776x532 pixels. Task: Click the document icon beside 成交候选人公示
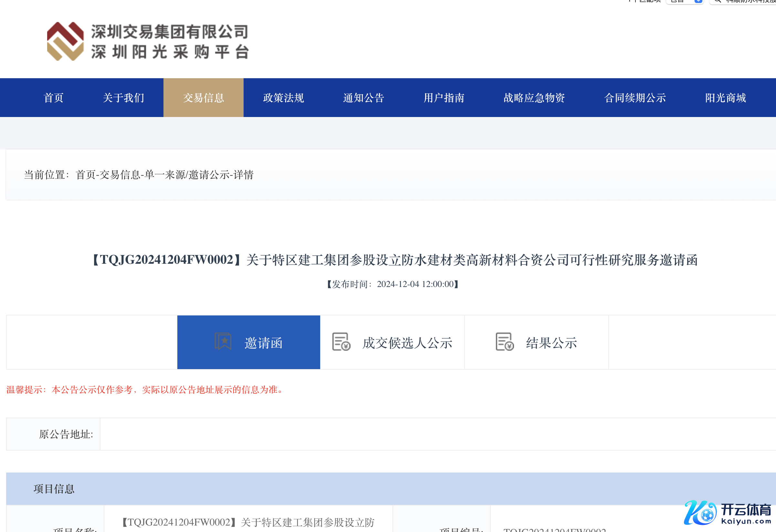tap(341, 342)
